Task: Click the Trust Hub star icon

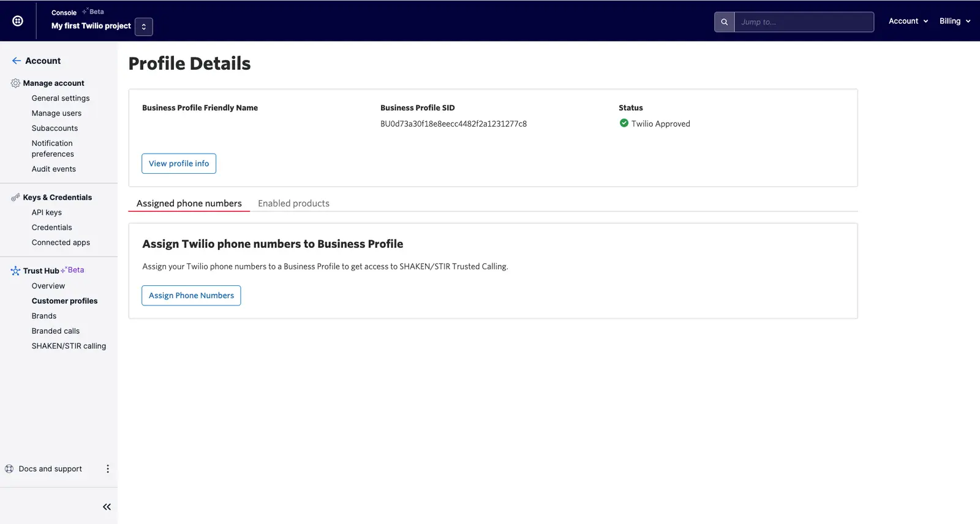Action: click(x=15, y=271)
